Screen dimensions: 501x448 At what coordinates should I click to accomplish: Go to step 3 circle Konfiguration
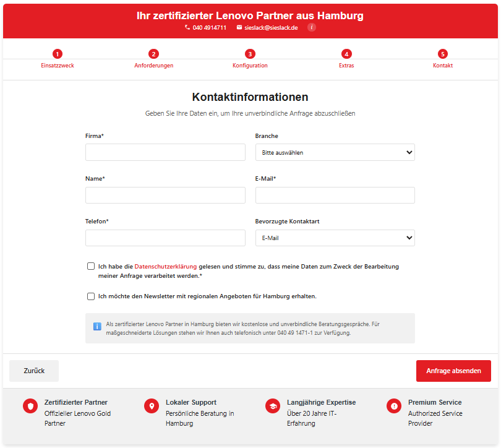(250, 54)
